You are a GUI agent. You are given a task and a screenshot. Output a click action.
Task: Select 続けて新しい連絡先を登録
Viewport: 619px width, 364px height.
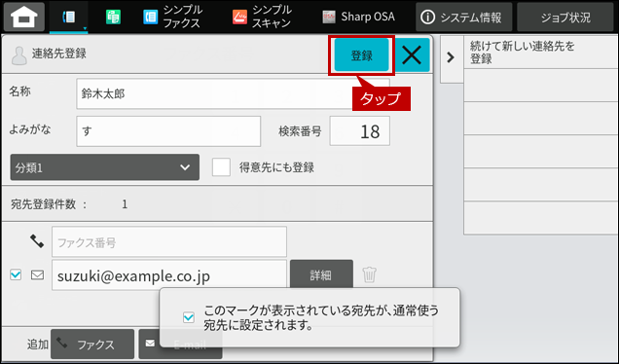[541, 53]
